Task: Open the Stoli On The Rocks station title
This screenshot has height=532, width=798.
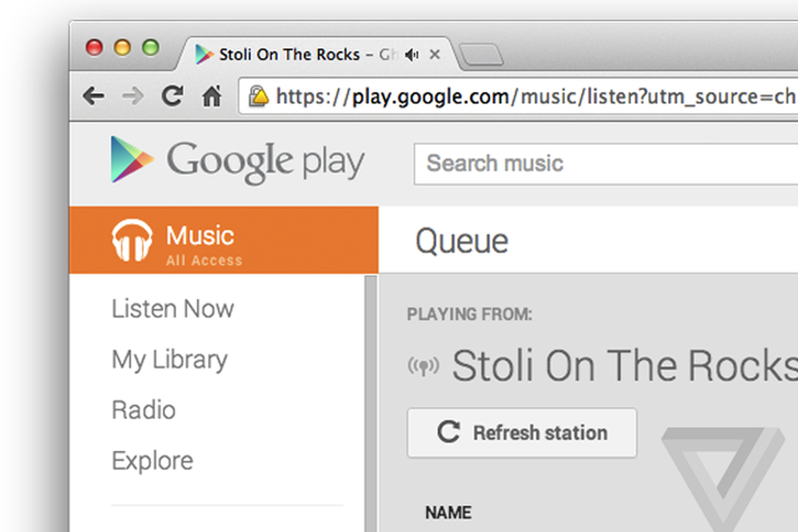Action: click(x=625, y=366)
